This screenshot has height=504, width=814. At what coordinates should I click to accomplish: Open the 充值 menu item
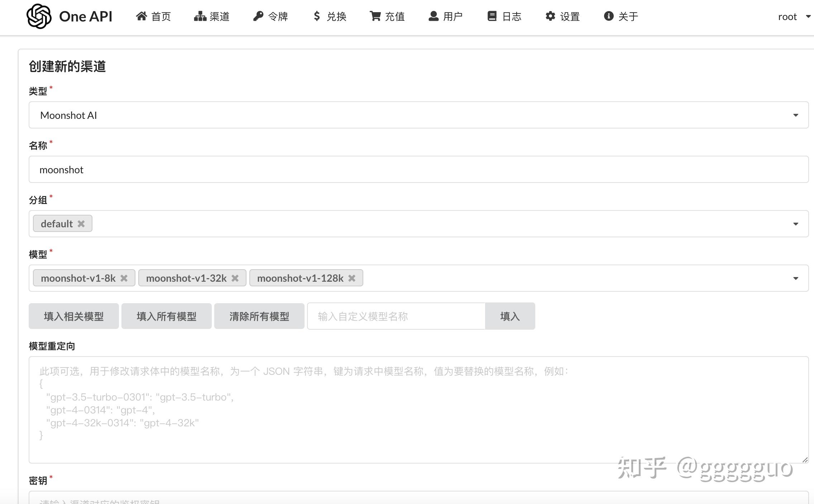click(387, 16)
